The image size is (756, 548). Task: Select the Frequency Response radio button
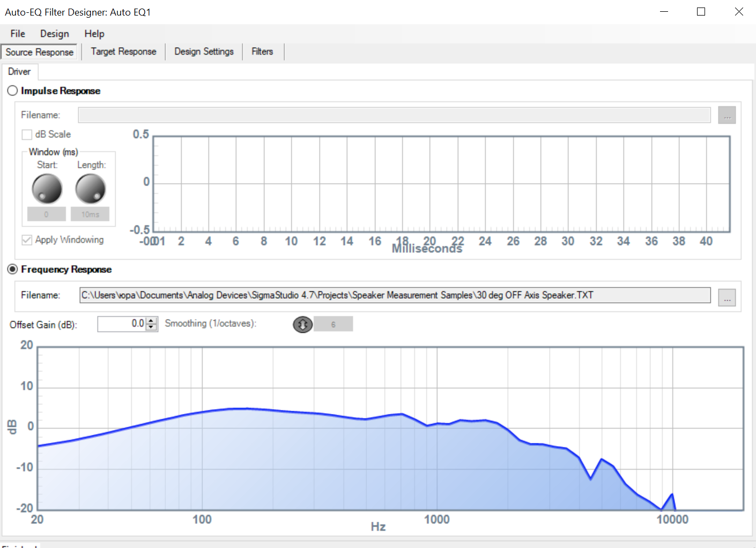pyautogui.click(x=12, y=269)
